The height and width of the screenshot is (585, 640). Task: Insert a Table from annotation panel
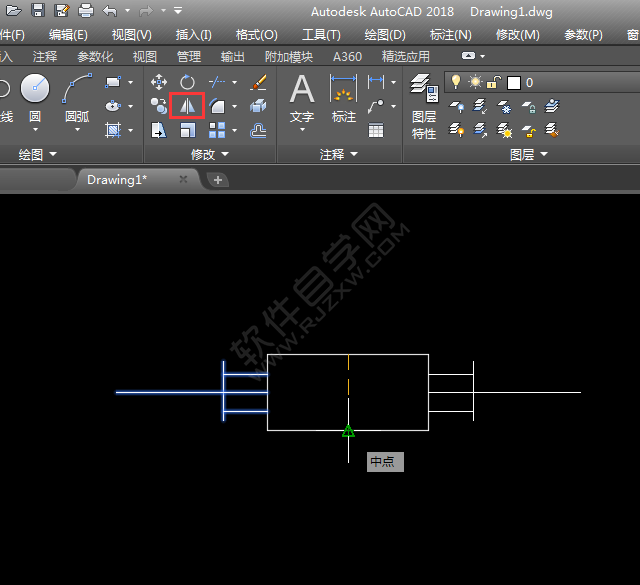click(376, 131)
